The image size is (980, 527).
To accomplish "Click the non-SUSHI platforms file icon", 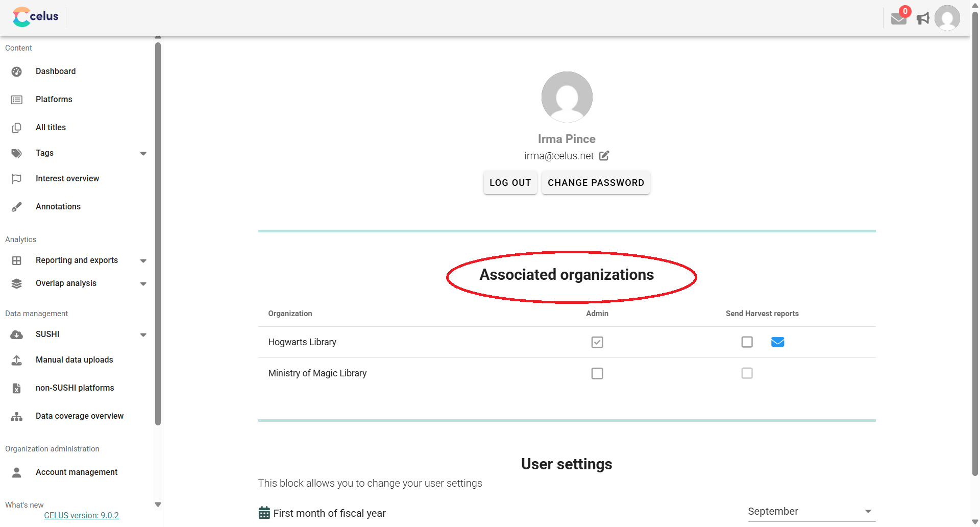I will click(x=17, y=388).
